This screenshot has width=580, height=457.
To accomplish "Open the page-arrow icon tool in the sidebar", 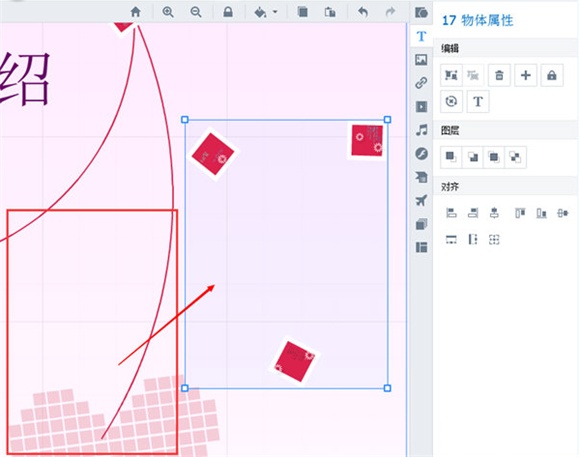I will tap(421, 177).
